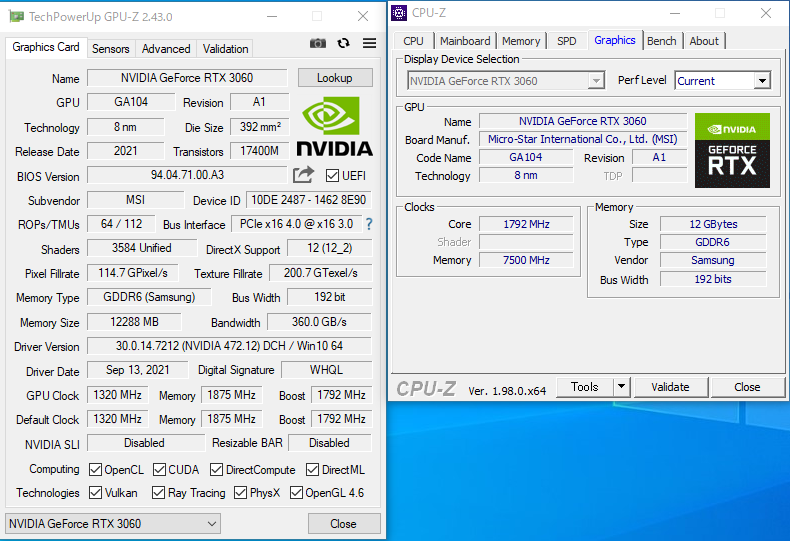Click the CPU-Z memory size 12 GBytes

pyautogui.click(x=713, y=224)
